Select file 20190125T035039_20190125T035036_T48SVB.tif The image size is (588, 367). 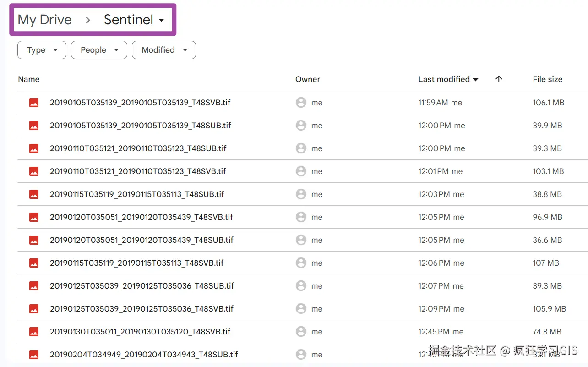[x=142, y=309]
